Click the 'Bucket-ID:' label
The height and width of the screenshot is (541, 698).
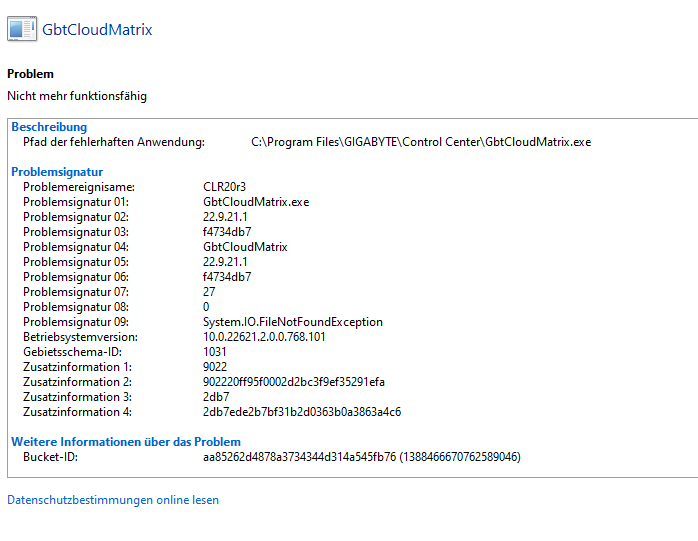coord(50,457)
